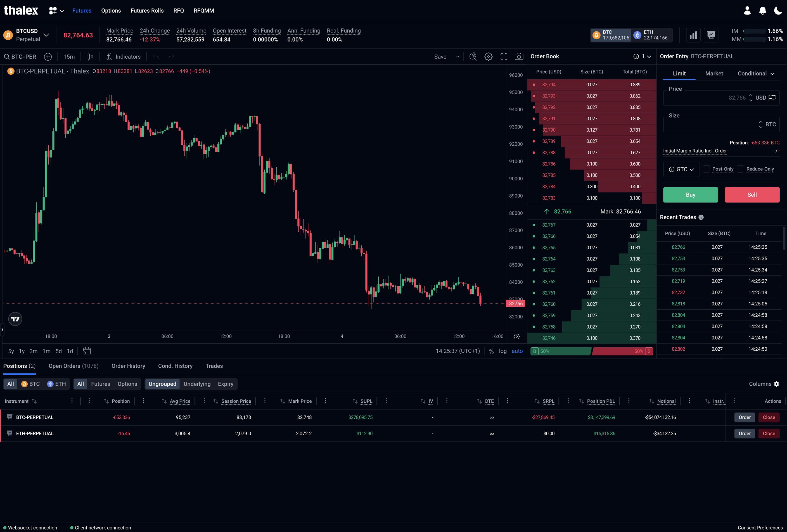Open the chart presentation icon beside stats
787x532 pixels.
tap(711, 35)
